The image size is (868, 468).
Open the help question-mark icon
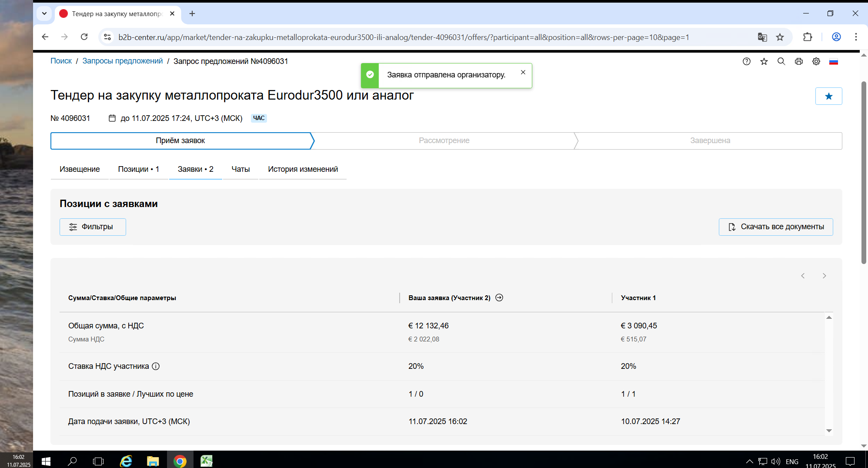click(747, 61)
